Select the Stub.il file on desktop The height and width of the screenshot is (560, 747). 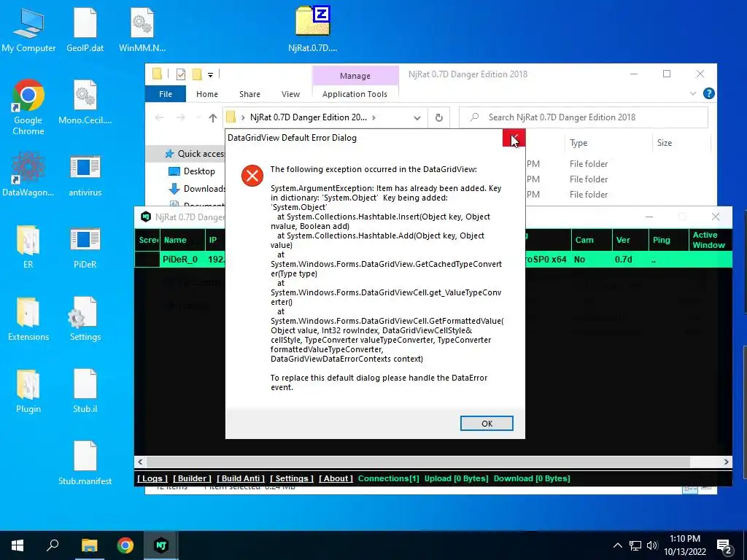pos(85,391)
